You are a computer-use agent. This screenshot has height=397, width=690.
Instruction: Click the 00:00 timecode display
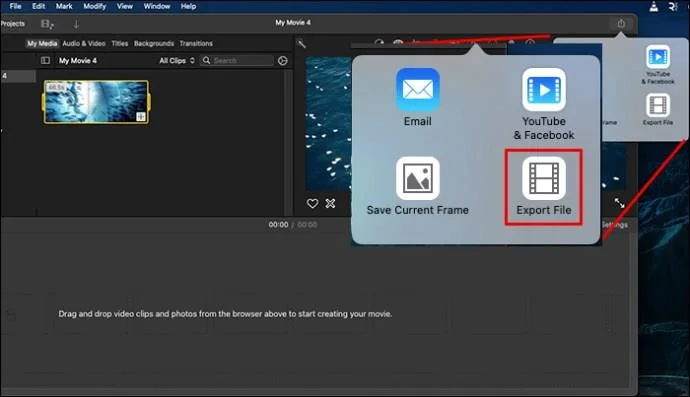pyautogui.click(x=278, y=224)
